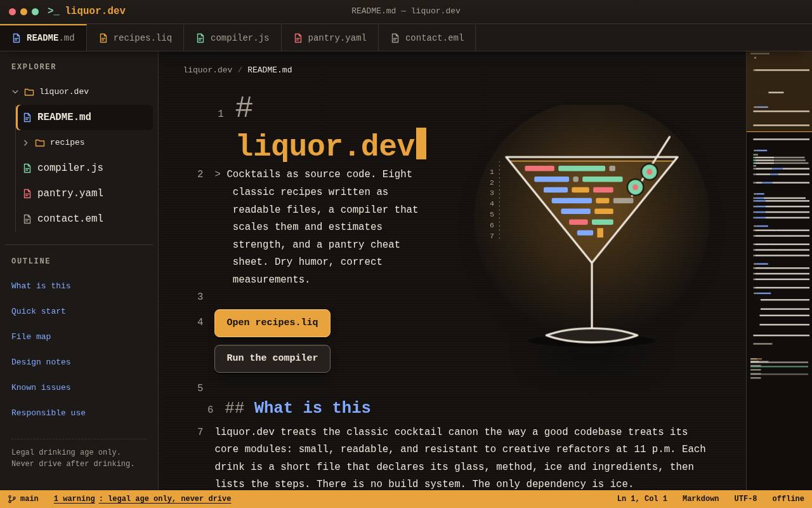Viewport: 812px width, 508px height.
Task: Click the Open recipes.liq button
Action: [272, 323]
